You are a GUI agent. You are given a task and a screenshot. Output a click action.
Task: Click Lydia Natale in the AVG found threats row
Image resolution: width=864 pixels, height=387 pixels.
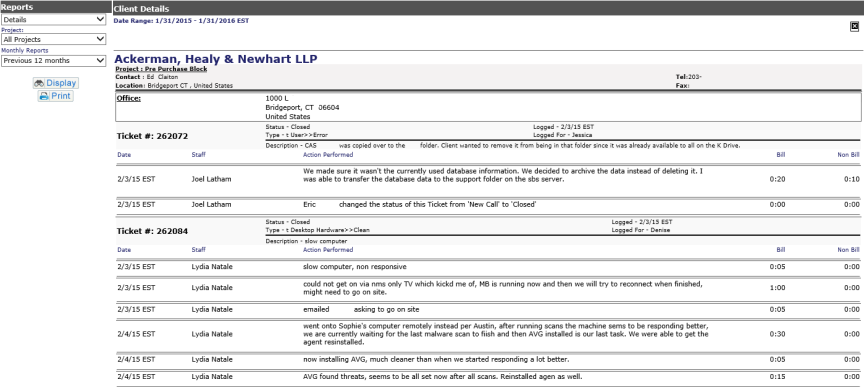(212, 377)
